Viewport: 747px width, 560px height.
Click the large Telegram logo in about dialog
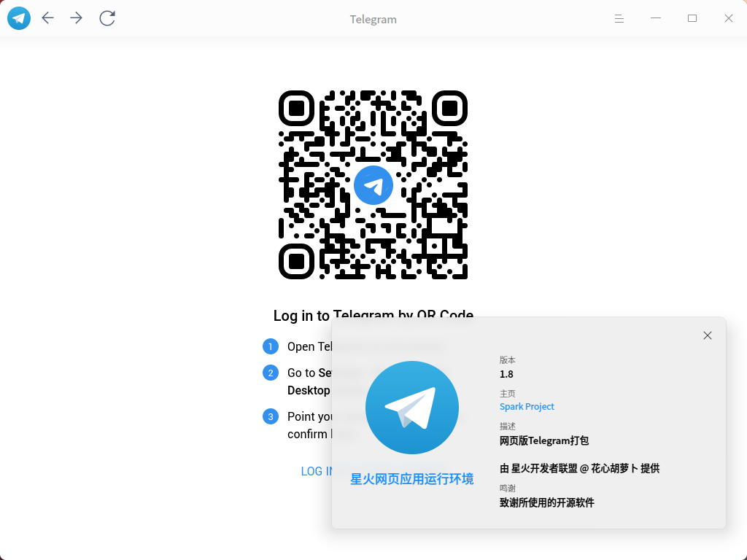411,408
